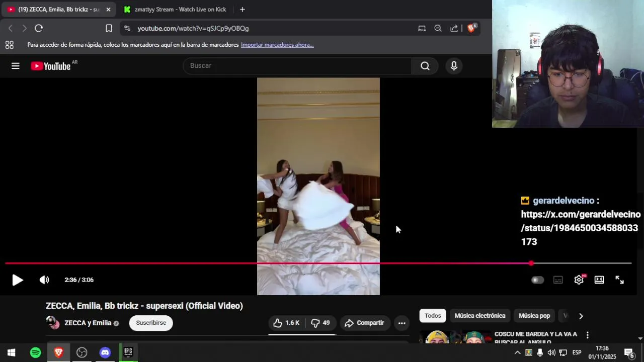The width and height of the screenshot is (644, 362).
Task: Toggle subtitles with the captions icon
Action: pyautogui.click(x=558, y=280)
